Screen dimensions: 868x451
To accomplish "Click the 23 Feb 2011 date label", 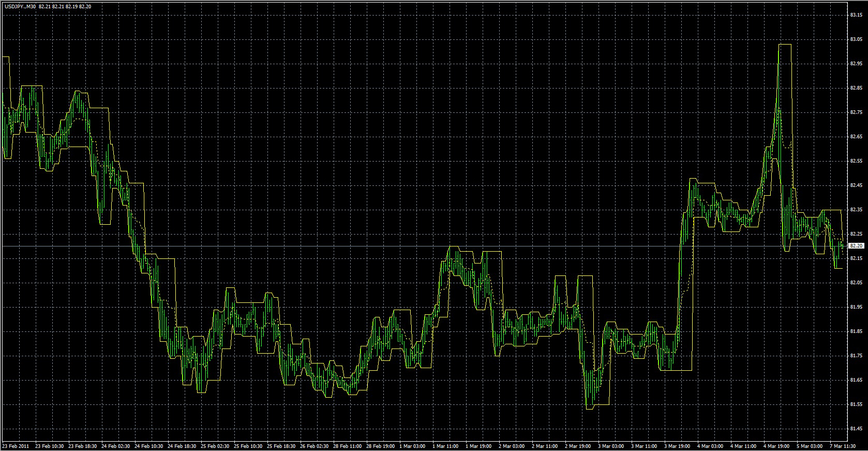I will tap(16, 446).
